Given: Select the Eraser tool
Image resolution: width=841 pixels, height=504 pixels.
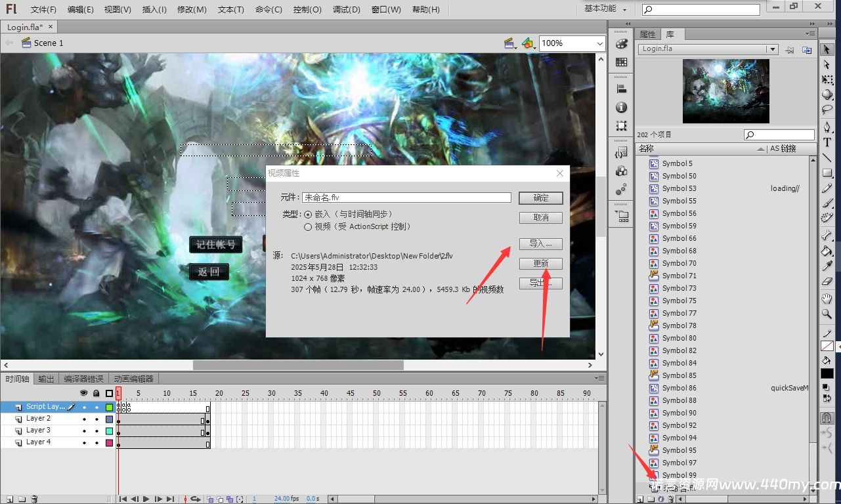Looking at the screenshot, I should coord(827,281).
